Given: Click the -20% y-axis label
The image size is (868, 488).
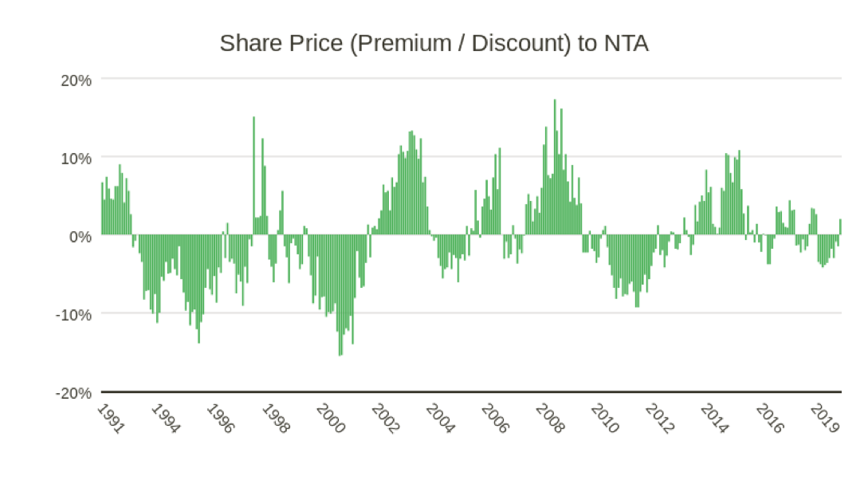Looking at the screenshot, I should click(73, 392).
